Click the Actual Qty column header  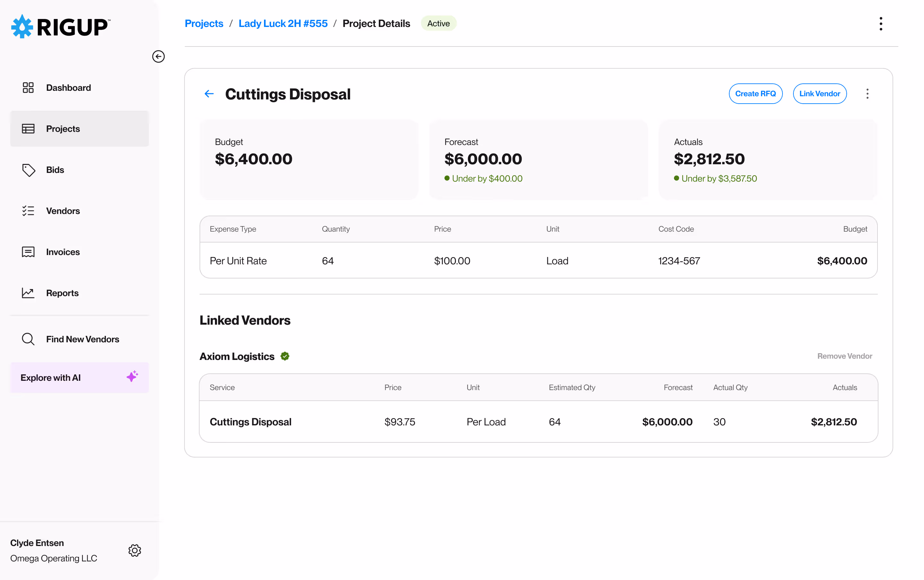click(x=730, y=388)
